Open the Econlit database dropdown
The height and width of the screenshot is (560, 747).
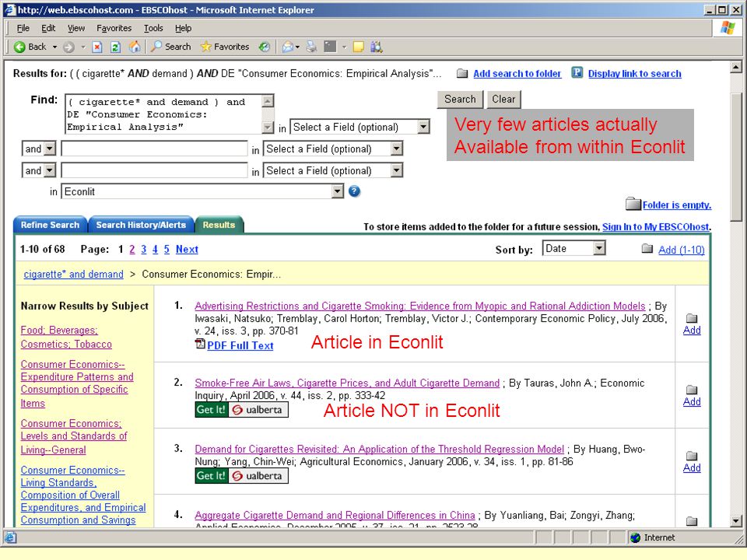coord(202,191)
